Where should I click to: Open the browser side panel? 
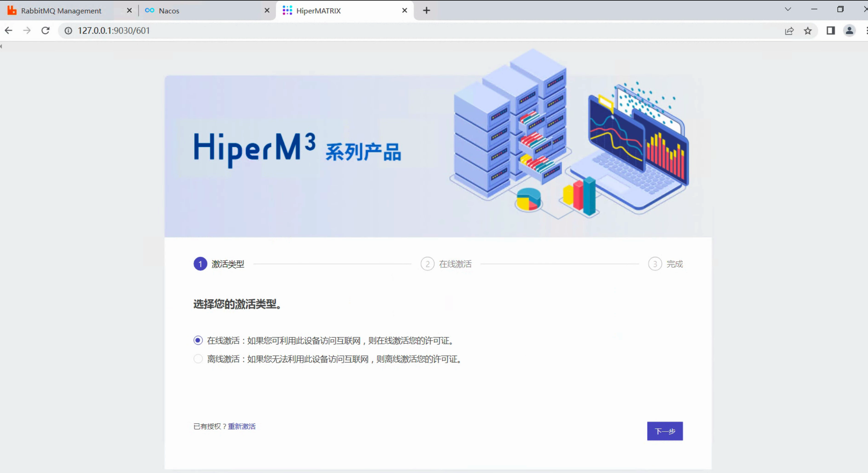831,31
